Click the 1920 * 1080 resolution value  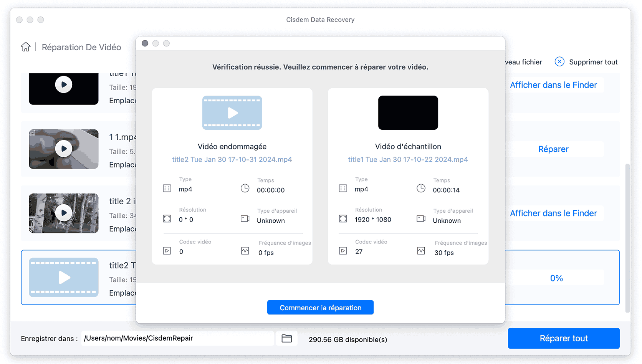coord(373,220)
